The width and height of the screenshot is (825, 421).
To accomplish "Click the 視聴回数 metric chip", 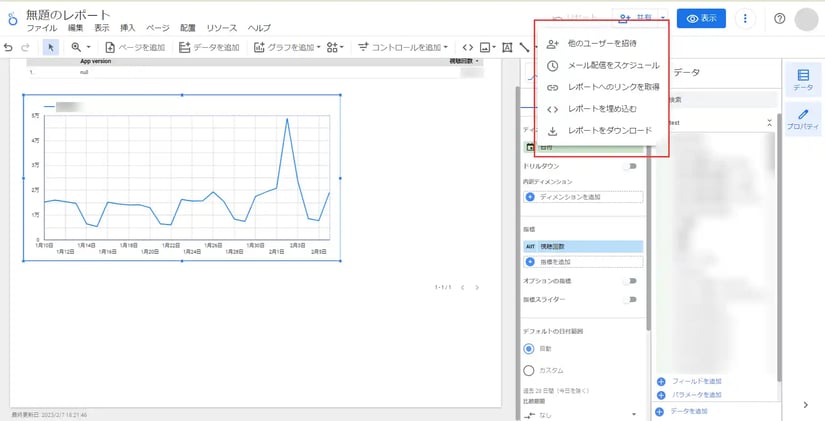I will click(583, 246).
